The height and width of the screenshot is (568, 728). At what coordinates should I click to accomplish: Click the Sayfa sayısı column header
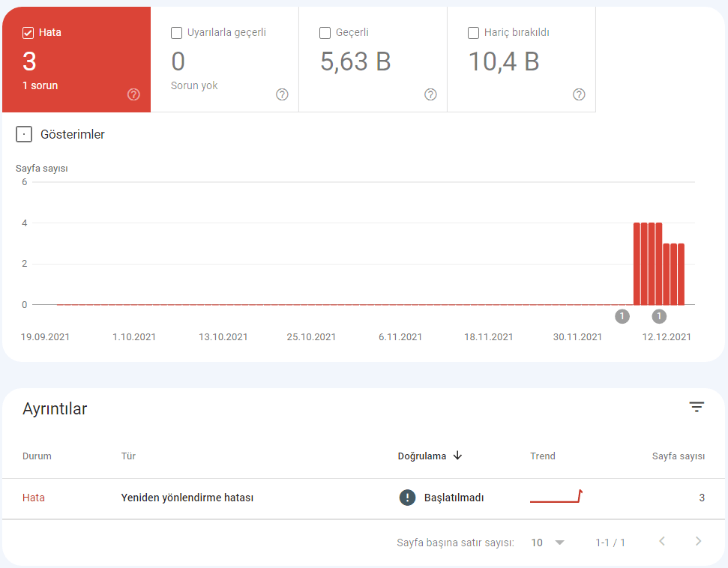pos(679,456)
